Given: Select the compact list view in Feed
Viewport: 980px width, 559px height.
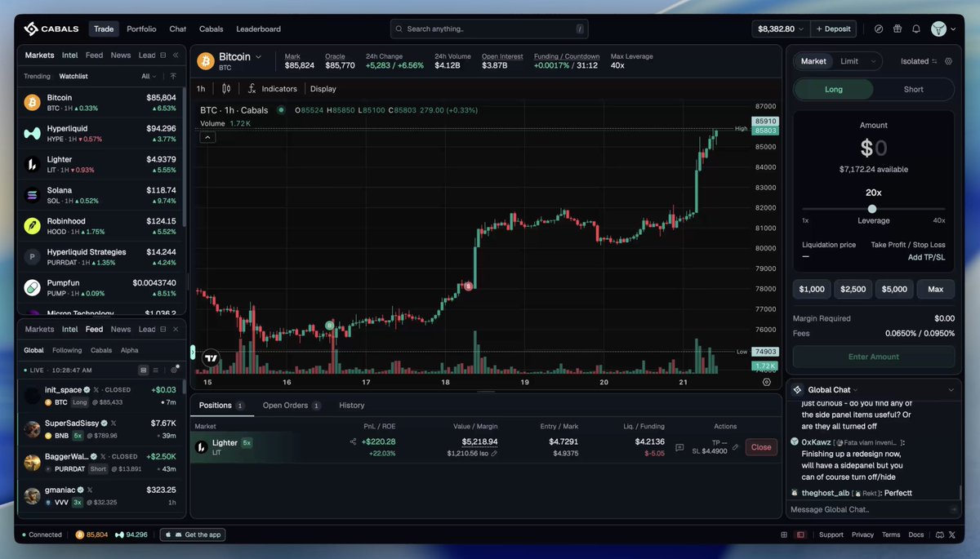Looking at the screenshot, I should tap(157, 370).
